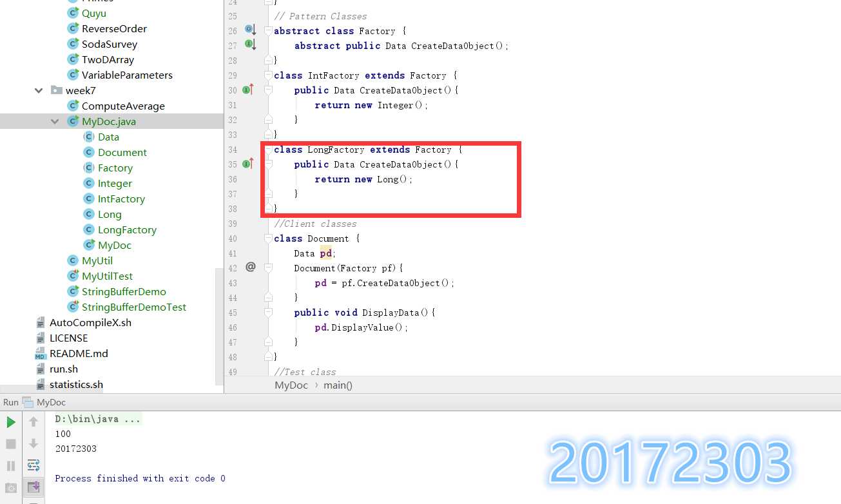841x504 pixels.
Task: Click the AutoCompileX.sh file icon
Action: 41,322
